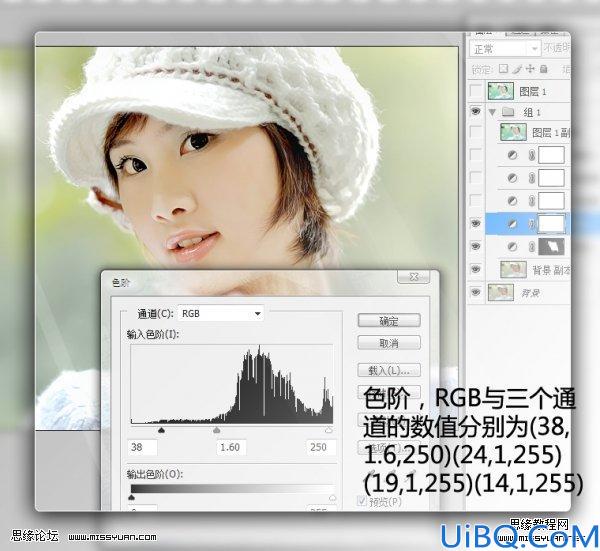Viewport: 600px width, 551px height.
Task: Click the shadow input field showing 38
Action: coord(142,447)
